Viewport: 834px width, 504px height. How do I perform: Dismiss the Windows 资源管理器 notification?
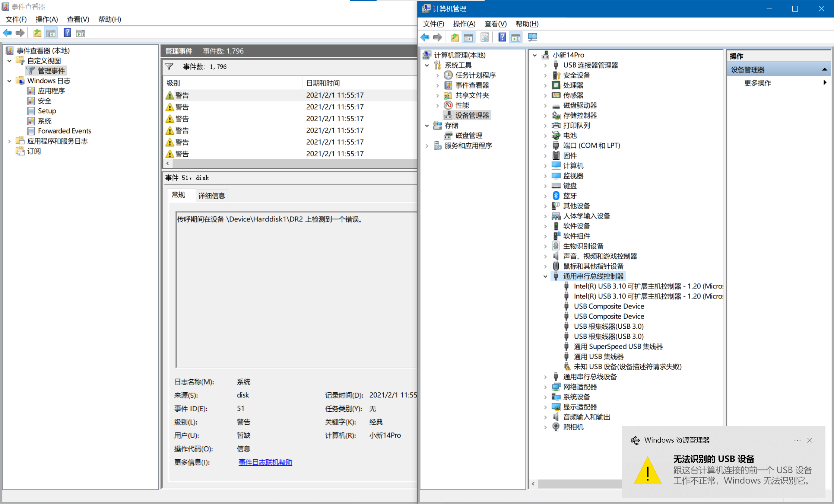point(810,440)
